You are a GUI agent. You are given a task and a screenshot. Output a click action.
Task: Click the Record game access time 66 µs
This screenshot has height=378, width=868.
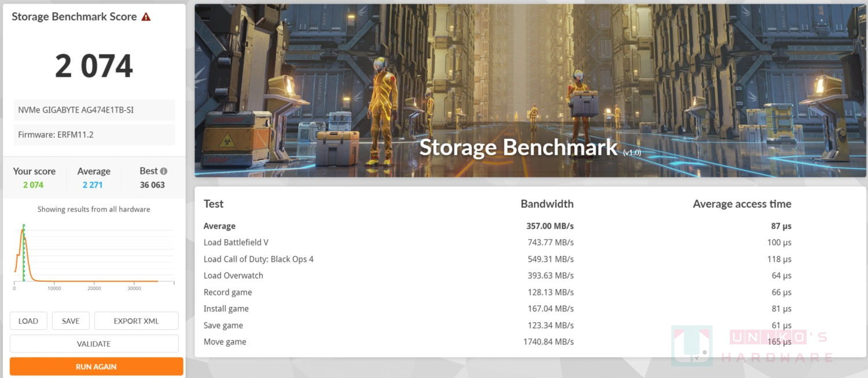pyautogui.click(x=781, y=292)
